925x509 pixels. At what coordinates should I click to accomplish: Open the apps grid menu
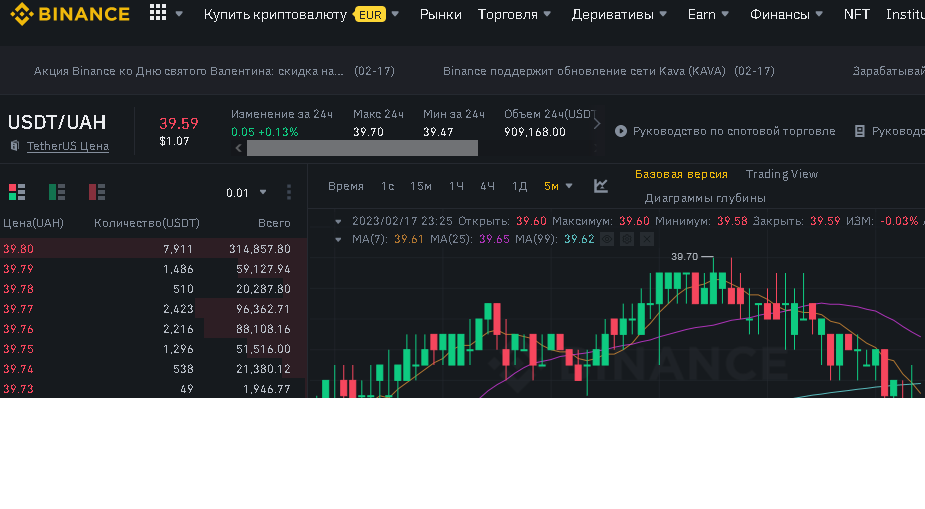coord(158,13)
